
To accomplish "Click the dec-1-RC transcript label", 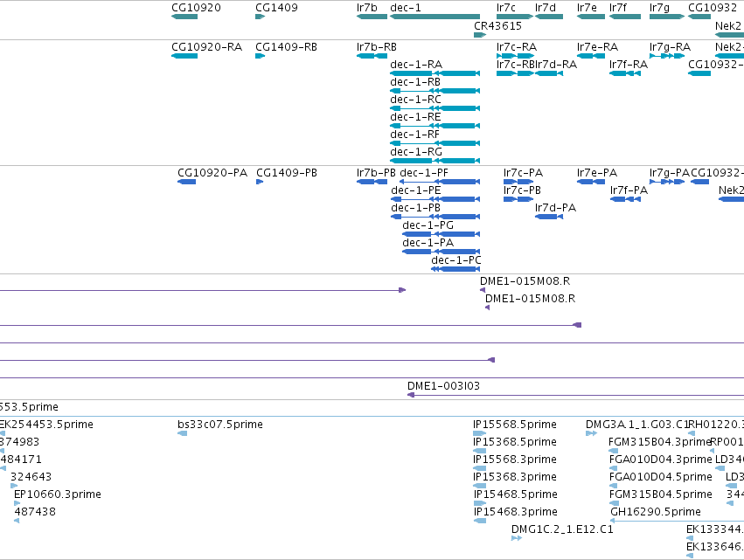I will (x=415, y=100).
